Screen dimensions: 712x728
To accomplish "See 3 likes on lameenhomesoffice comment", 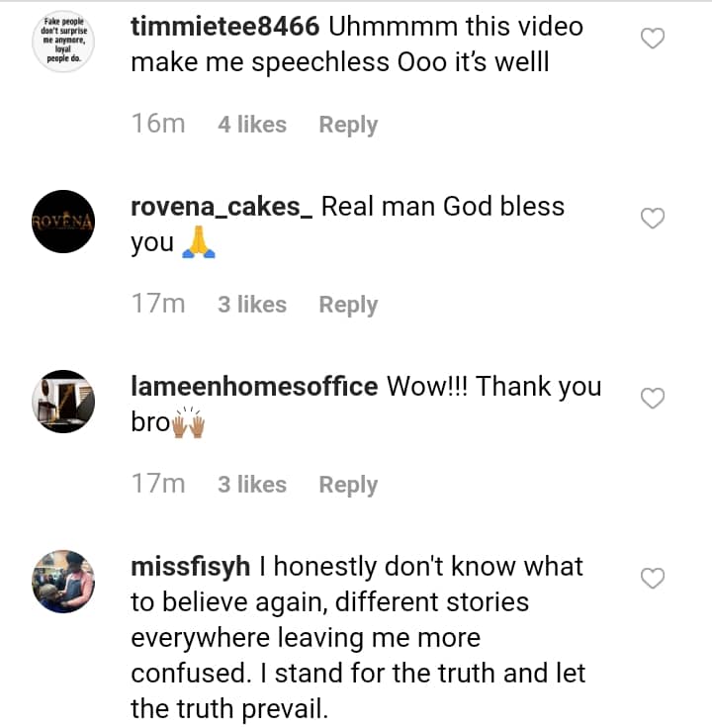I will point(252,485).
